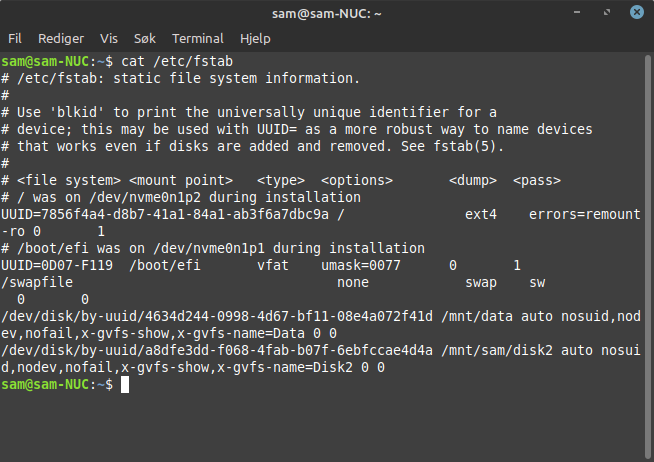Click the /mnt/data mount point text
The width and height of the screenshot is (654, 462).
click(477, 316)
